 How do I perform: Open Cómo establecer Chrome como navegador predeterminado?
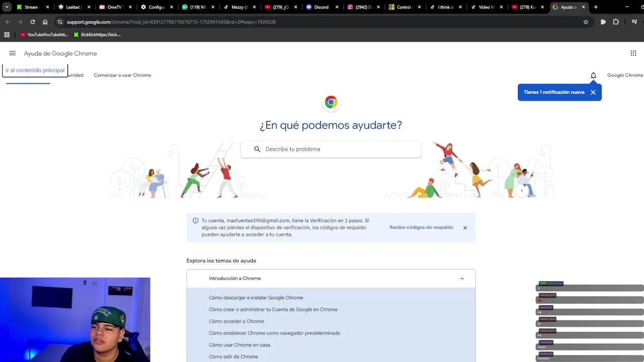click(275, 333)
